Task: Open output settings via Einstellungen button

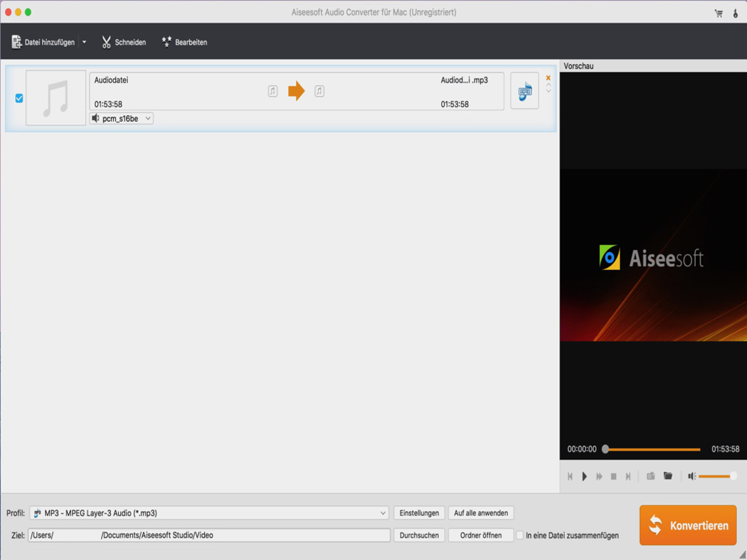Action: click(x=419, y=513)
